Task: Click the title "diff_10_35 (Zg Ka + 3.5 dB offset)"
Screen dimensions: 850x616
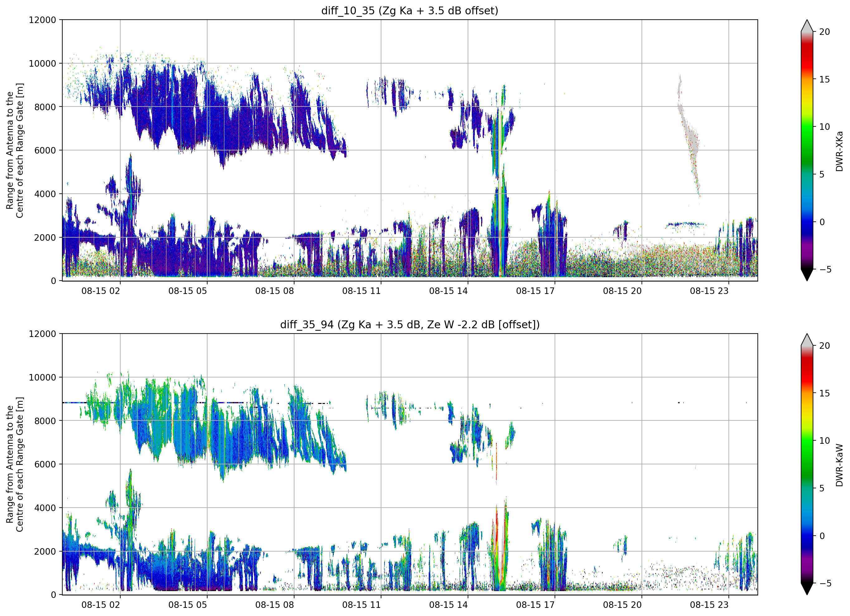Action: pyautogui.click(x=410, y=11)
